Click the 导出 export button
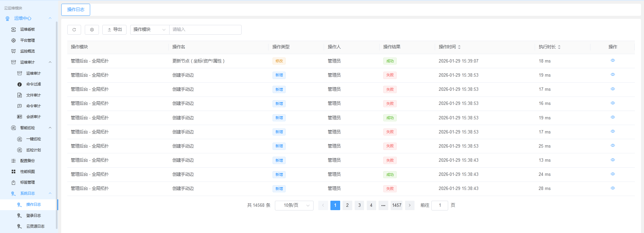This screenshot has height=233, width=644. [x=114, y=30]
